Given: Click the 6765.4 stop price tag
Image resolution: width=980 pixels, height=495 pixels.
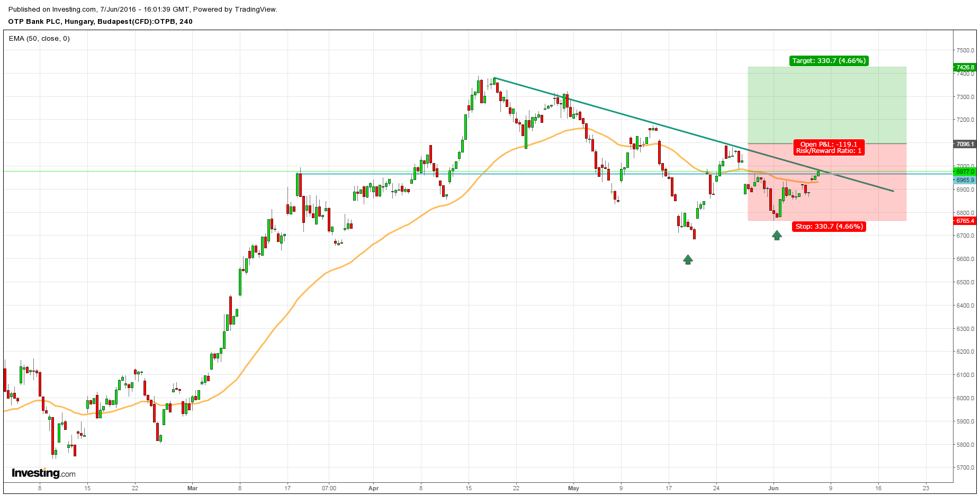Looking at the screenshot, I should pos(965,221).
